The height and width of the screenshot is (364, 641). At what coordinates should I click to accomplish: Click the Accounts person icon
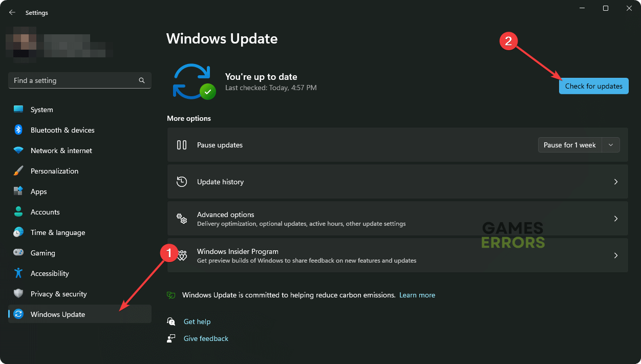click(18, 212)
